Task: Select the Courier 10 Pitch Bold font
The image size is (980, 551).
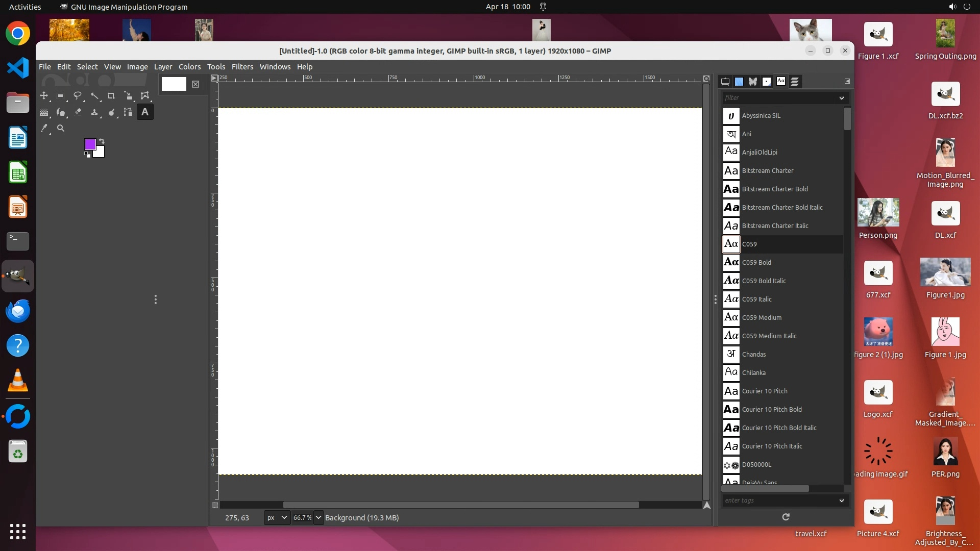Action: click(771, 409)
